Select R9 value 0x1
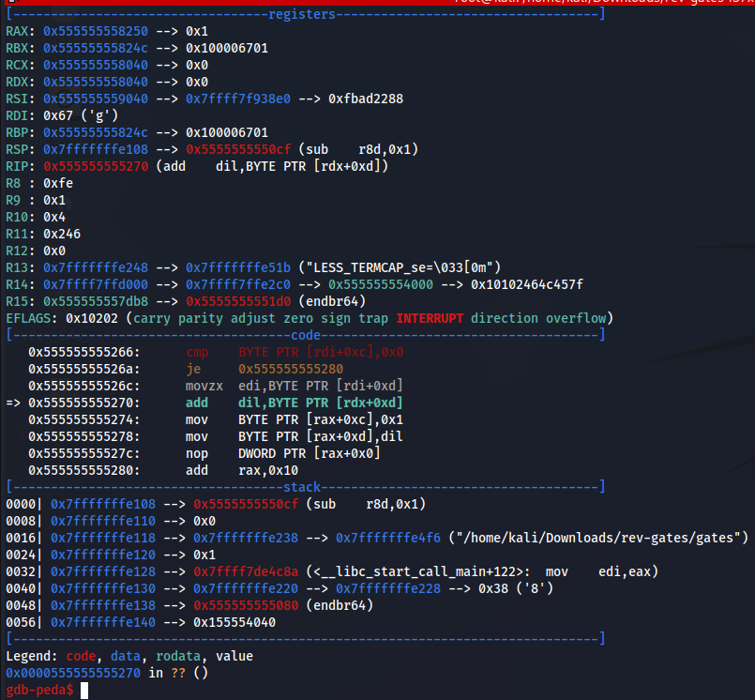Image resolution: width=755 pixels, height=700 pixels. (x=54, y=200)
